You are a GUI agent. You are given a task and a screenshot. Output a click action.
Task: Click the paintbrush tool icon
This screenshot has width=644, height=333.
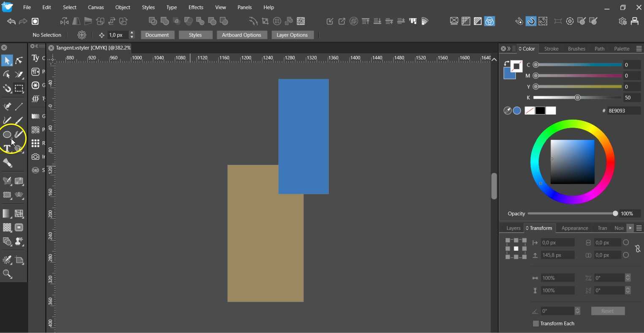[x=19, y=120]
